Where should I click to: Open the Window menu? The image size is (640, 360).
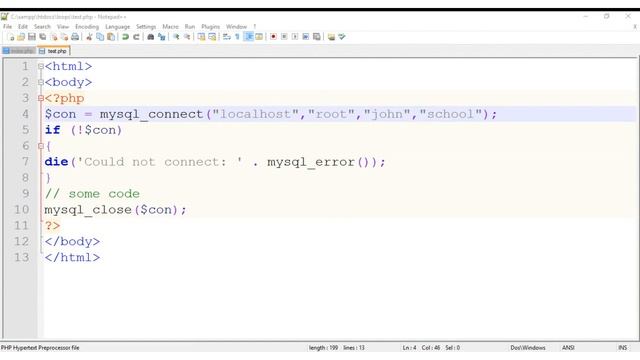point(237,27)
